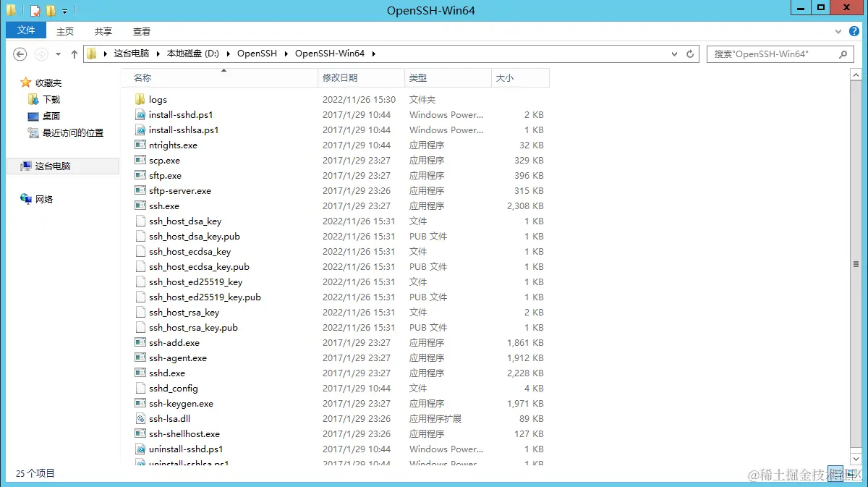Screen dimensions: 868x487
Task: Open the recent locations dropdown arrow
Action: (x=59, y=54)
